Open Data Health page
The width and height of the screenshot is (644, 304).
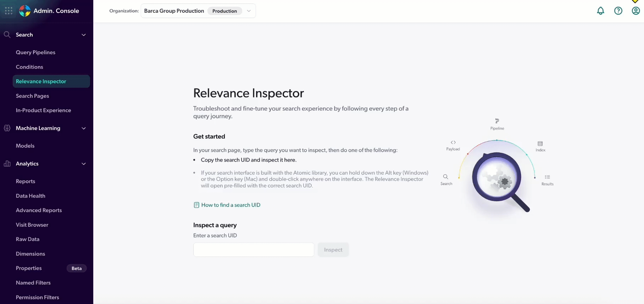point(30,196)
